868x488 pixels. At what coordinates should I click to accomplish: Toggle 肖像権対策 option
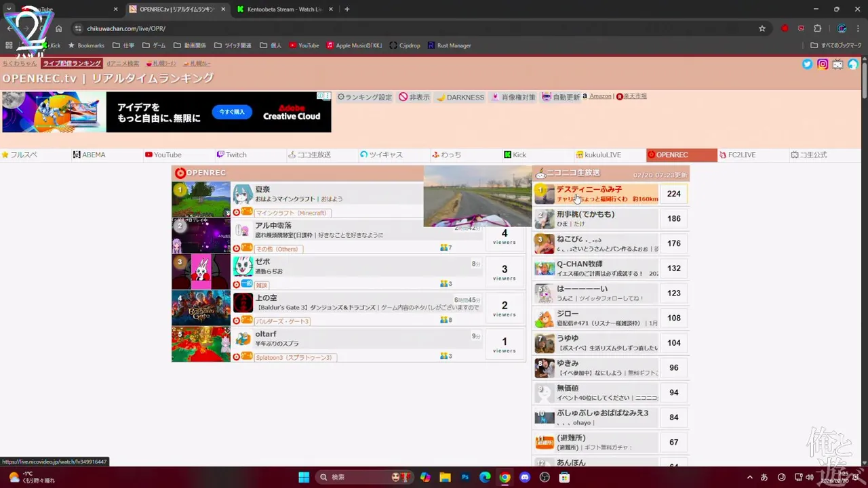coord(513,97)
